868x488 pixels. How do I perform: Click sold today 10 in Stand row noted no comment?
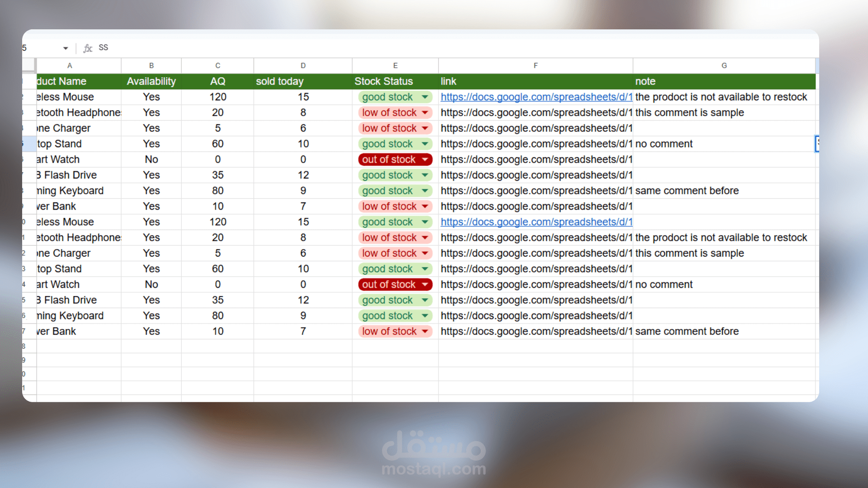pos(303,144)
